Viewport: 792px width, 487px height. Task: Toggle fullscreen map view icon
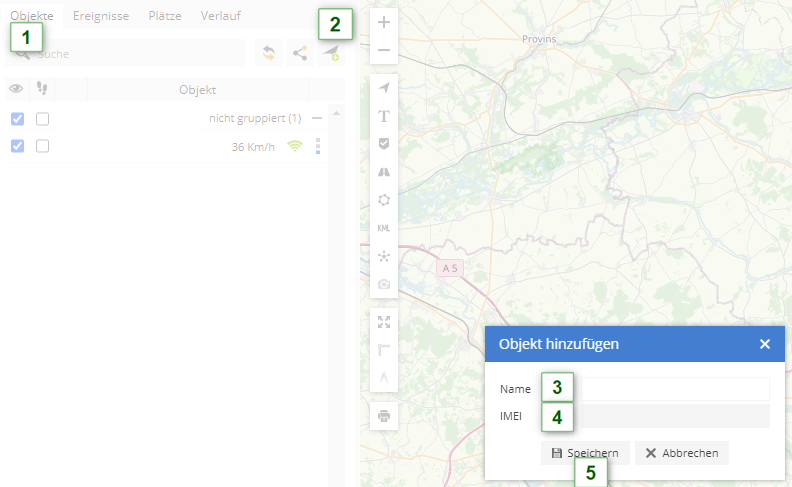coord(384,322)
